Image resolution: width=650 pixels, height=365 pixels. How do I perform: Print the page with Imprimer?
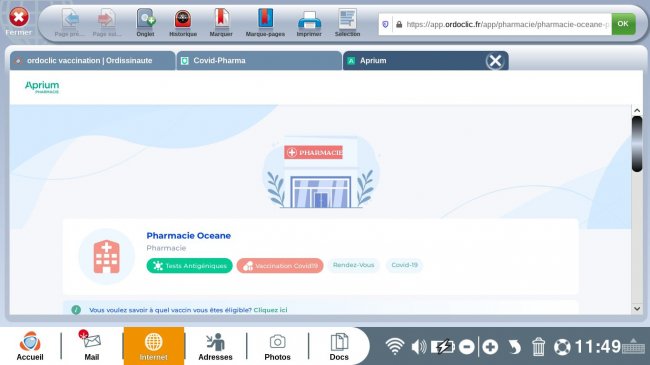point(309,23)
